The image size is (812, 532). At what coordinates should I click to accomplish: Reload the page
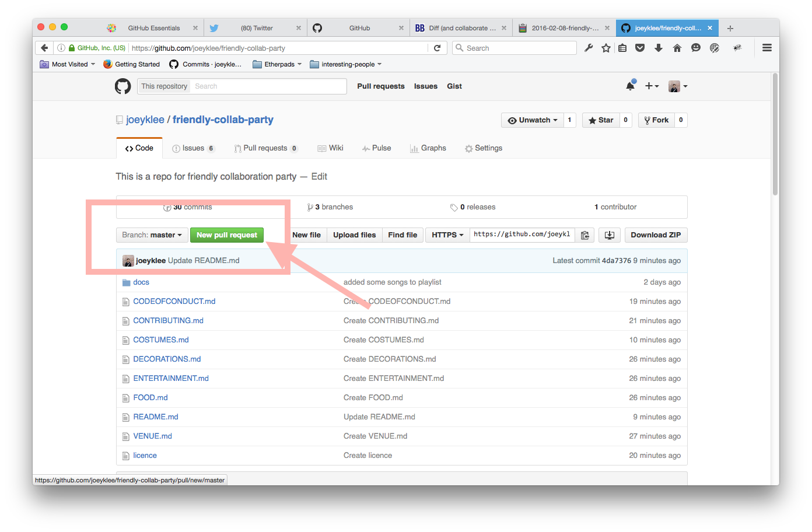click(x=437, y=48)
